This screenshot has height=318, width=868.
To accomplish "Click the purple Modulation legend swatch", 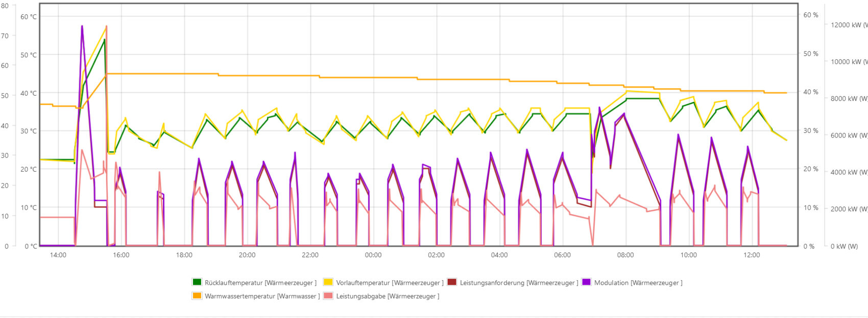I will point(586,282).
